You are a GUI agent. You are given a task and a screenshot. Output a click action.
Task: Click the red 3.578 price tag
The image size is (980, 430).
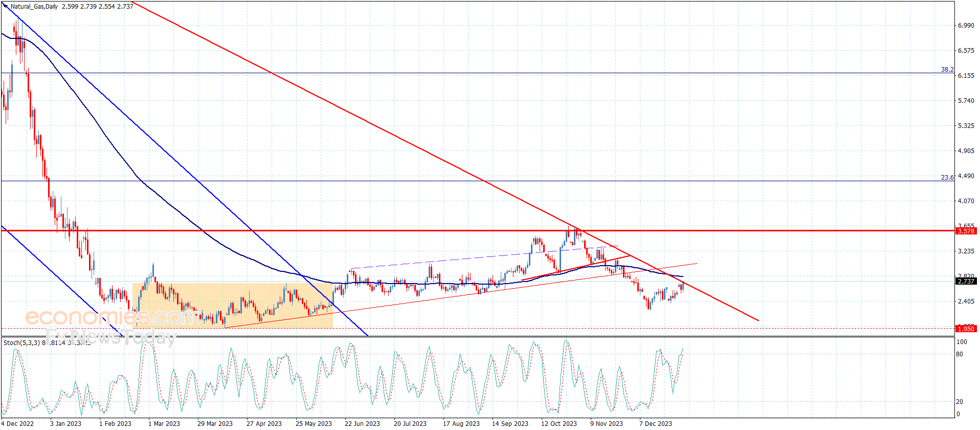click(x=966, y=231)
